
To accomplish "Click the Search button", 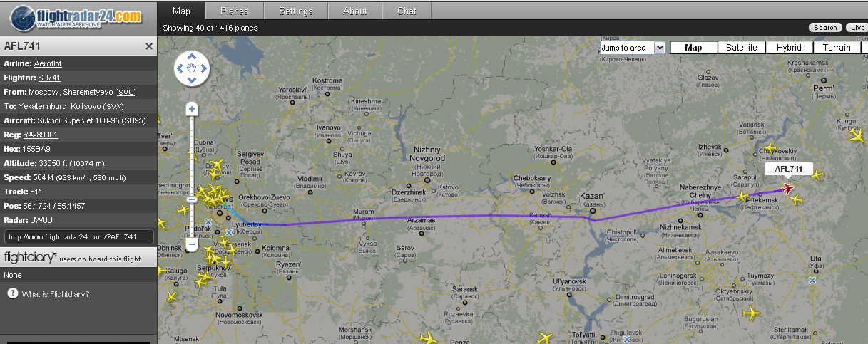I will [825, 28].
